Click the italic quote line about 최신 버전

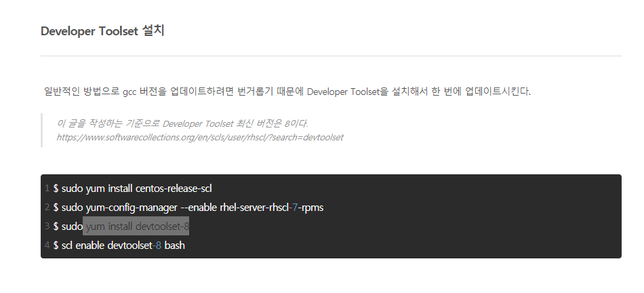[183, 123]
